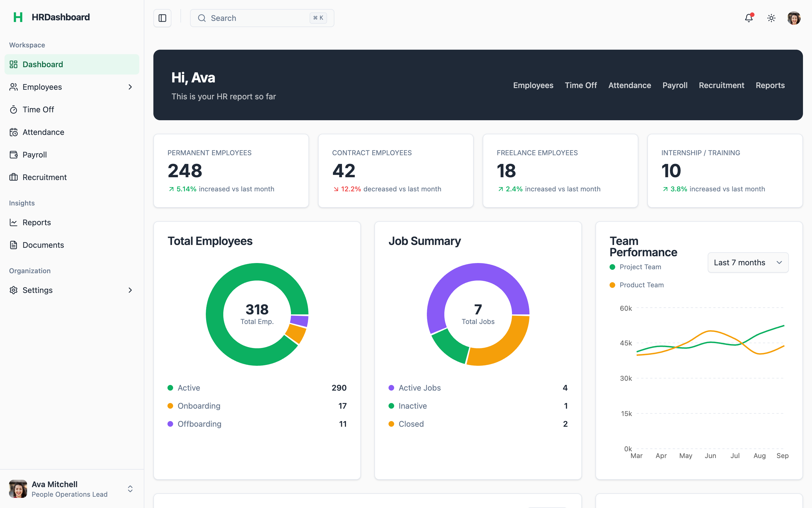Go to Reports from the banner
The width and height of the screenshot is (812, 508).
(x=770, y=85)
